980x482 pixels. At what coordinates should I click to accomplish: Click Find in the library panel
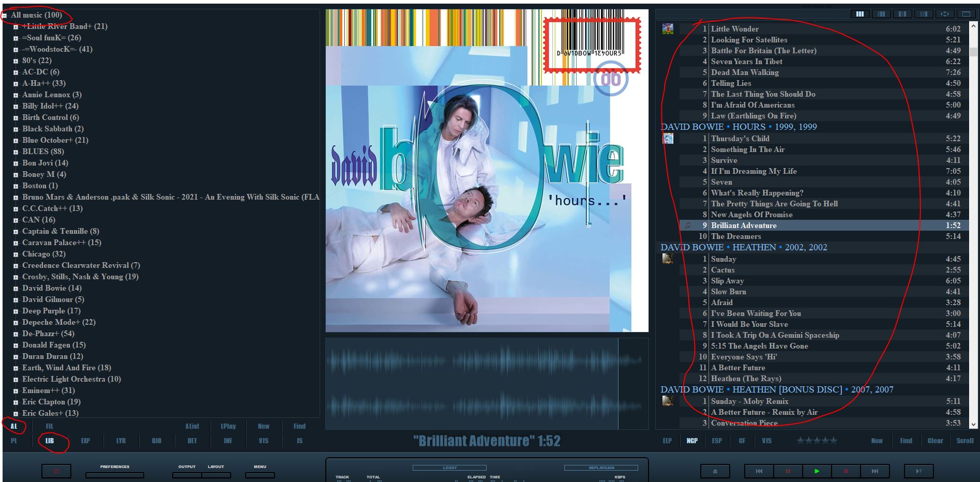pos(299,426)
